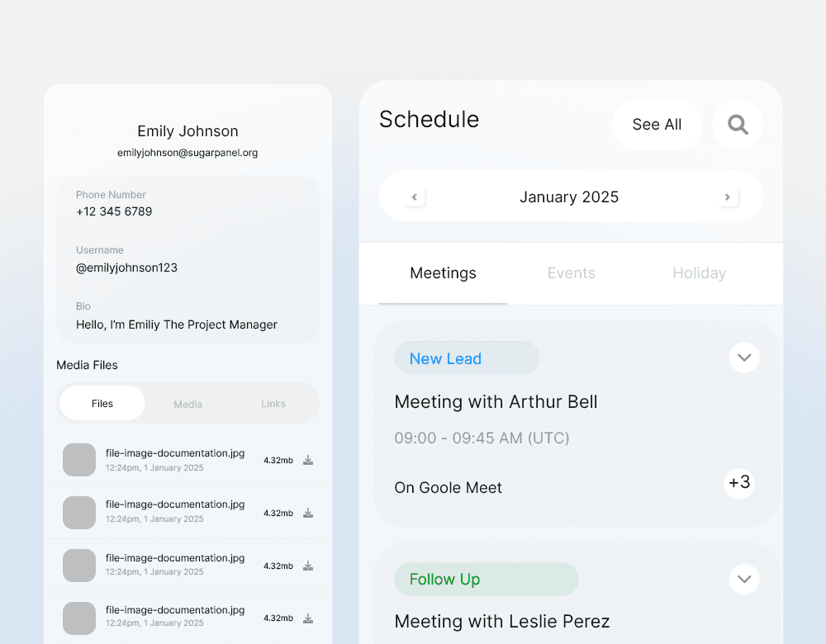Click the Schedule heading

[x=430, y=120]
